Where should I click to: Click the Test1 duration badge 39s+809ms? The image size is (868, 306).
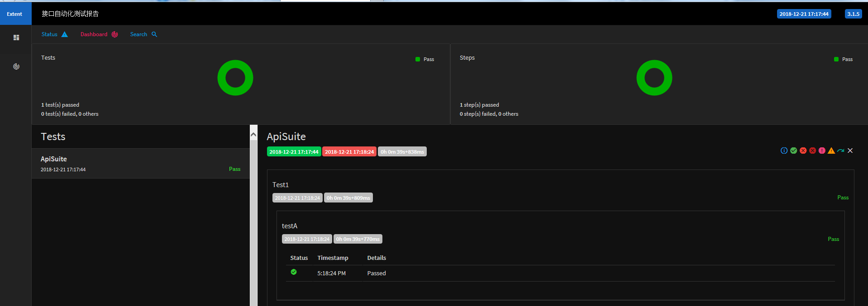coord(348,198)
